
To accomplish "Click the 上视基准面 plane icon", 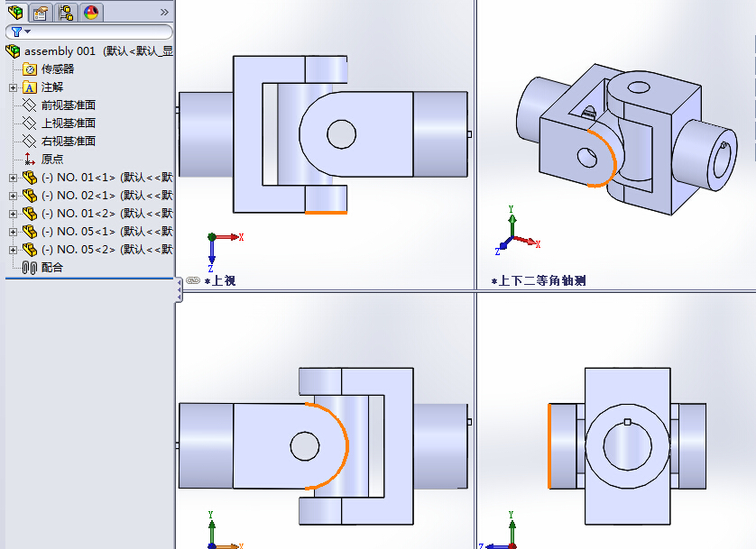I will (x=30, y=124).
